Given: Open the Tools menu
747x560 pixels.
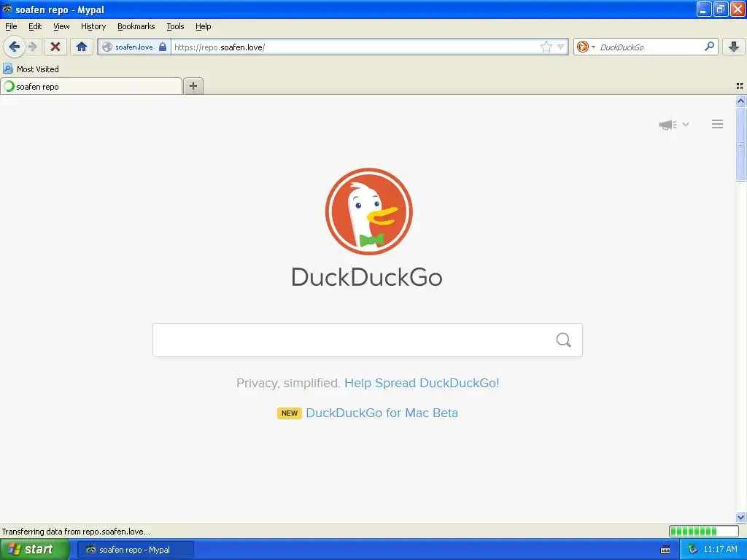Looking at the screenshot, I should 175,26.
